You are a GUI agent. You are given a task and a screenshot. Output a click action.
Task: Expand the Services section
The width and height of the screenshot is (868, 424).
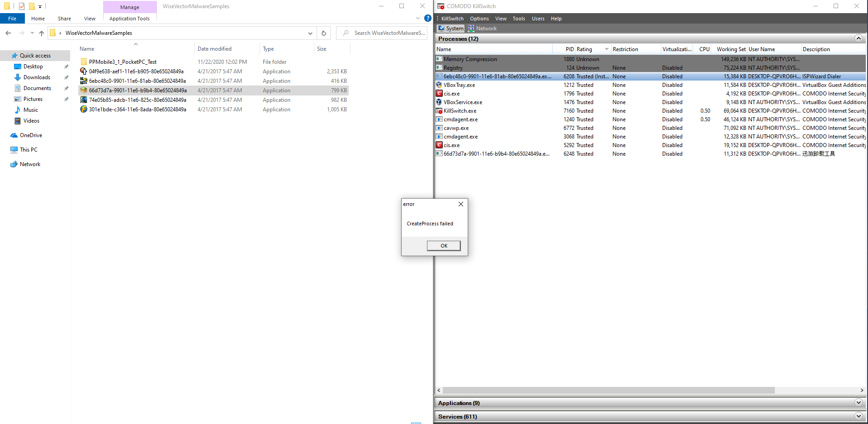tap(859, 416)
